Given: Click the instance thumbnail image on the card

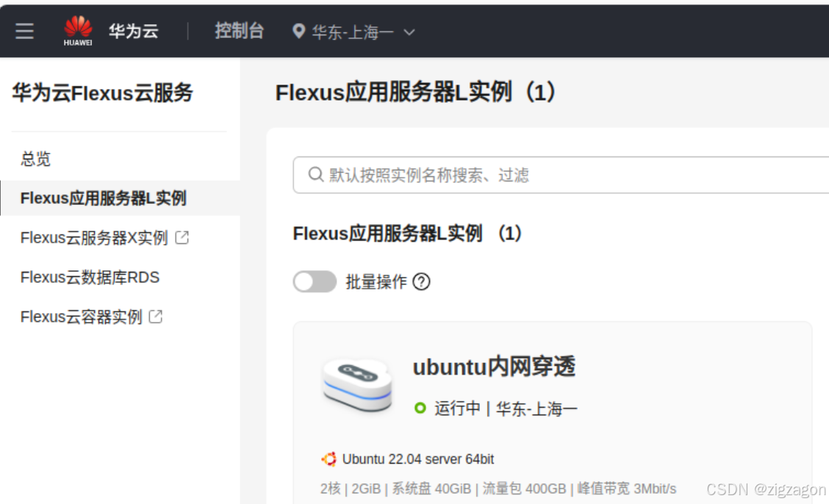Looking at the screenshot, I should pyautogui.click(x=358, y=385).
